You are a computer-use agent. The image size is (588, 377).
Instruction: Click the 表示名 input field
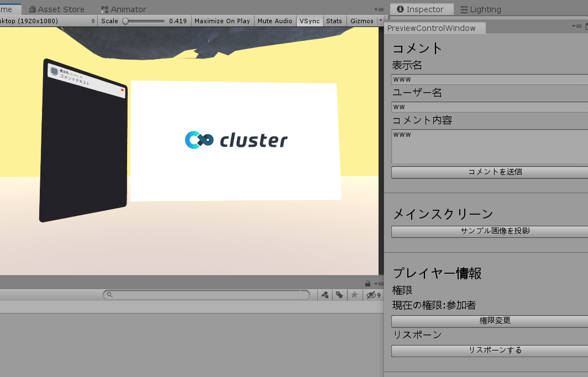490,79
